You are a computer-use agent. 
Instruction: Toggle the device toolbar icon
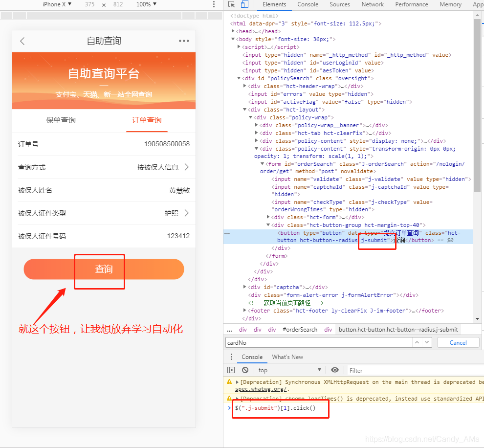(244, 4)
